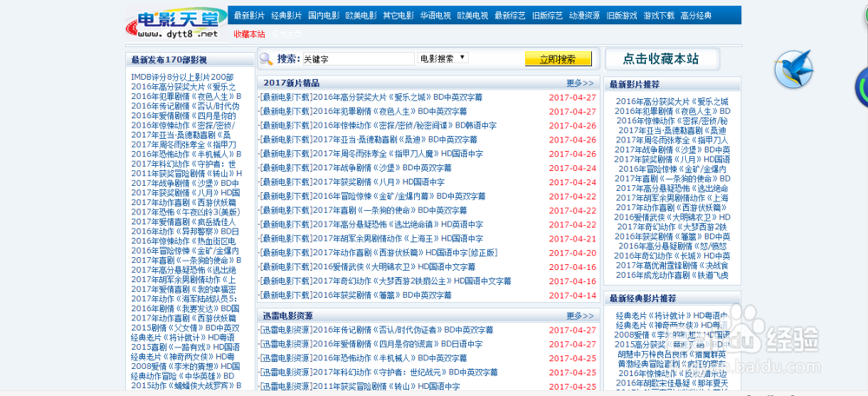The height and width of the screenshot is (396, 868).
Task: Open 高分经典 nav item
Action: [x=696, y=16]
